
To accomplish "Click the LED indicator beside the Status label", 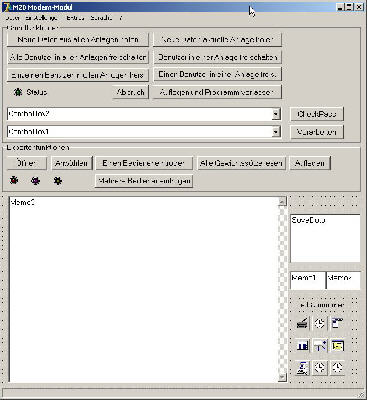I will [x=17, y=92].
